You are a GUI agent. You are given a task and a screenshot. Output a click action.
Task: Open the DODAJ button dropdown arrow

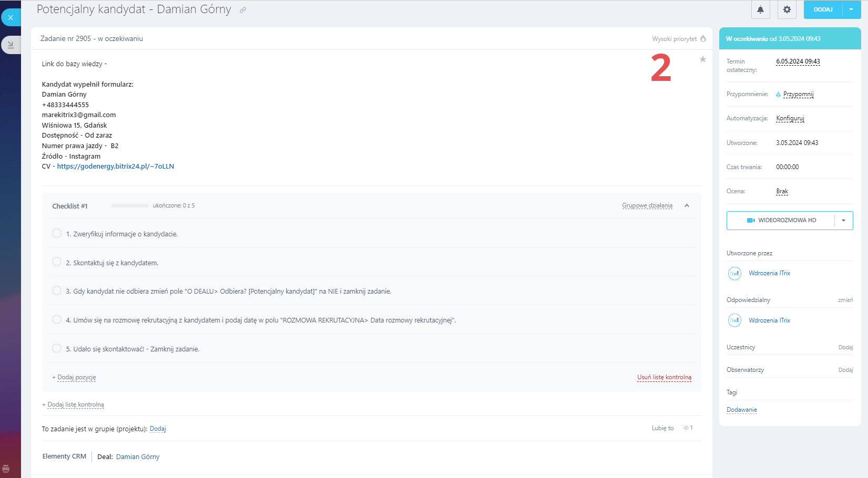pos(851,9)
